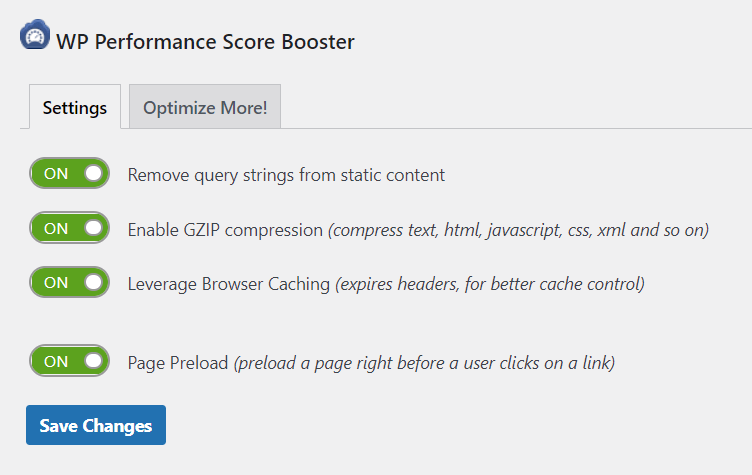Click the white knob on the Page Preload toggle
Image resolution: width=752 pixels, height=475 pixels.
click(94, 361)
